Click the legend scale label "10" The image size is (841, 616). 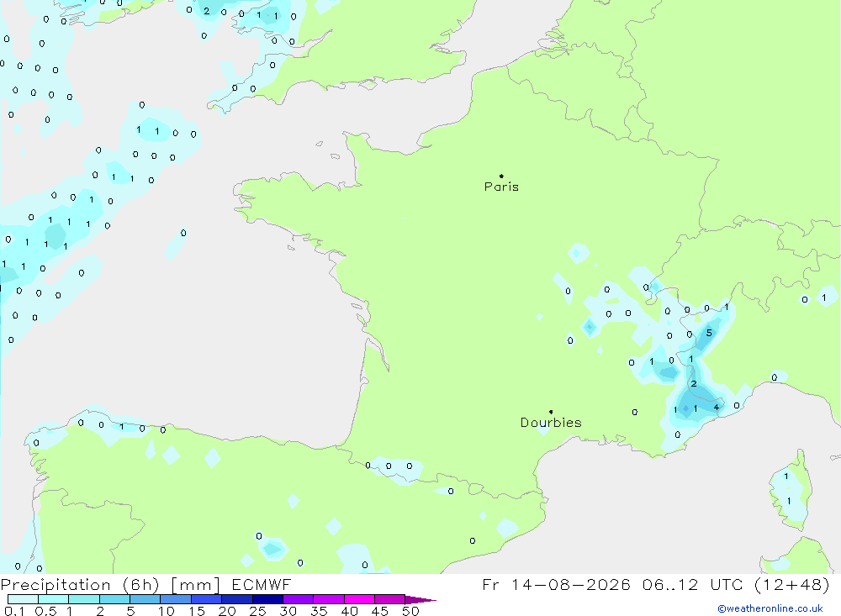click(167, 611)
